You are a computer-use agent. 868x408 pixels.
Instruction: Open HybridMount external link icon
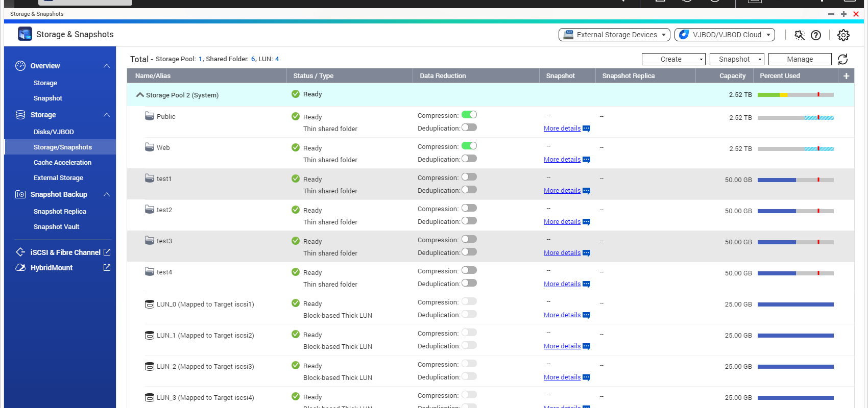point(107,267)
